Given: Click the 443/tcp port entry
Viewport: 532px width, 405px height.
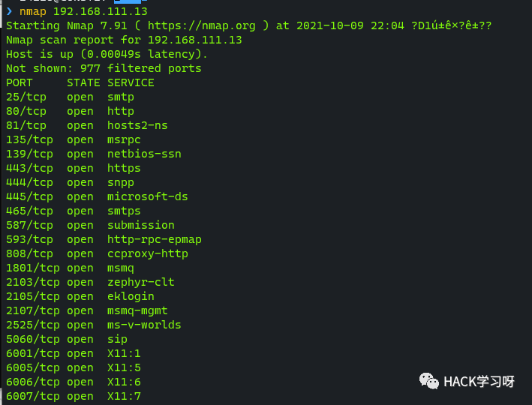Looking at the screenshot, I should (x=29, y=168).
